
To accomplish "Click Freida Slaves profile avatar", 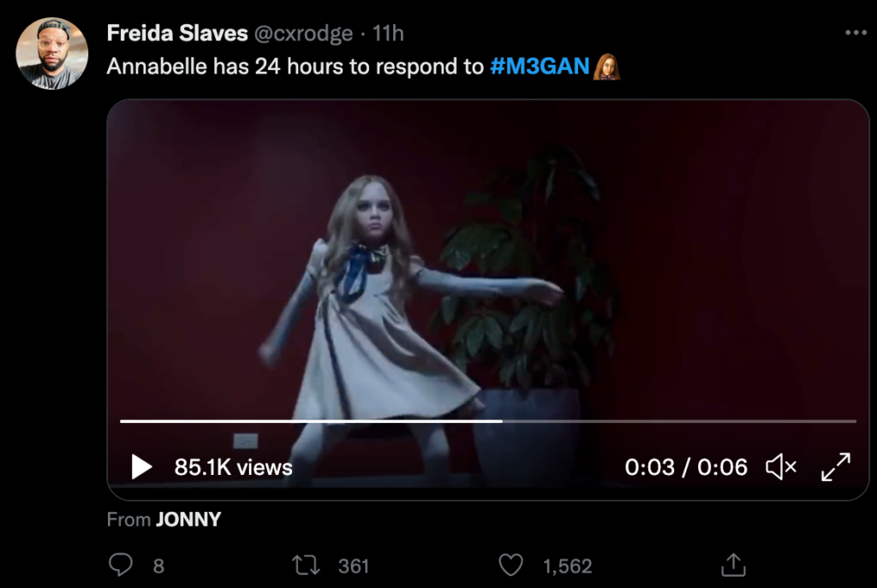I will click(52, 53).
